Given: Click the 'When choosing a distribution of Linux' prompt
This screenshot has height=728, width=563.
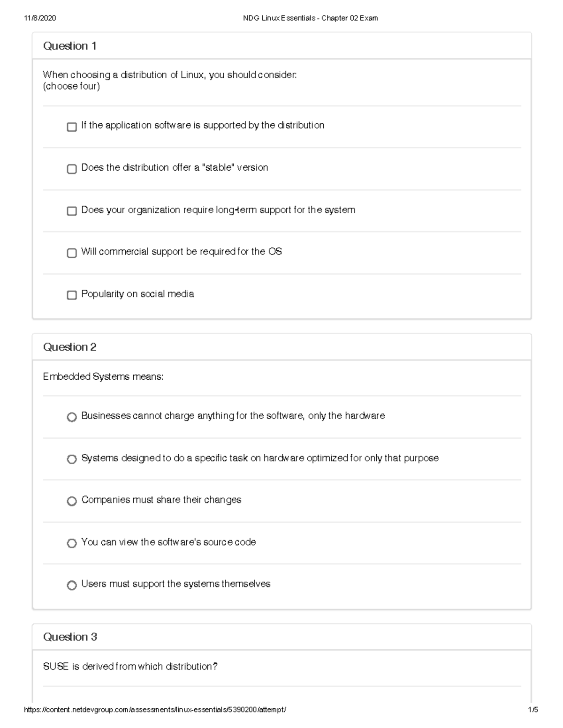Looking at the screenshot, I should point(169,75).
